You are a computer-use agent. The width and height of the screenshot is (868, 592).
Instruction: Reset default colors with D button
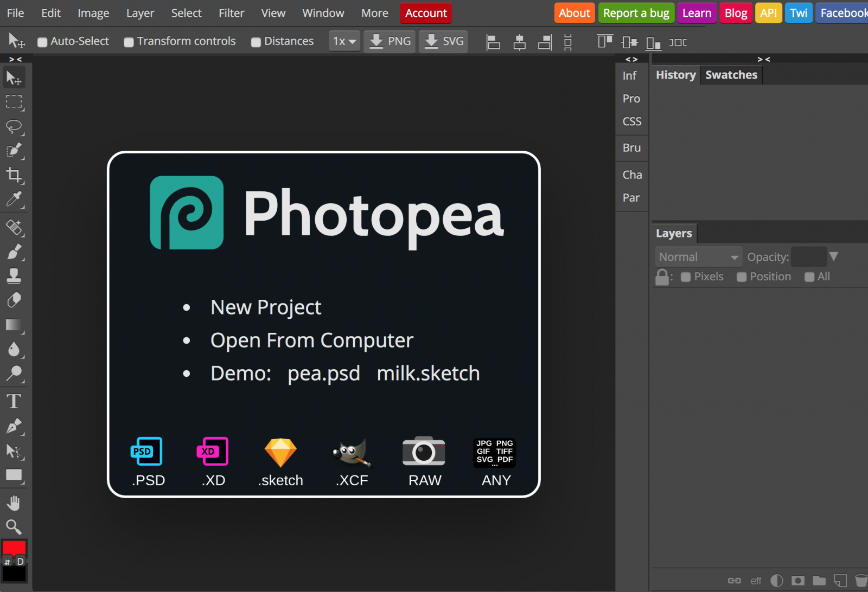pos(21,562)
